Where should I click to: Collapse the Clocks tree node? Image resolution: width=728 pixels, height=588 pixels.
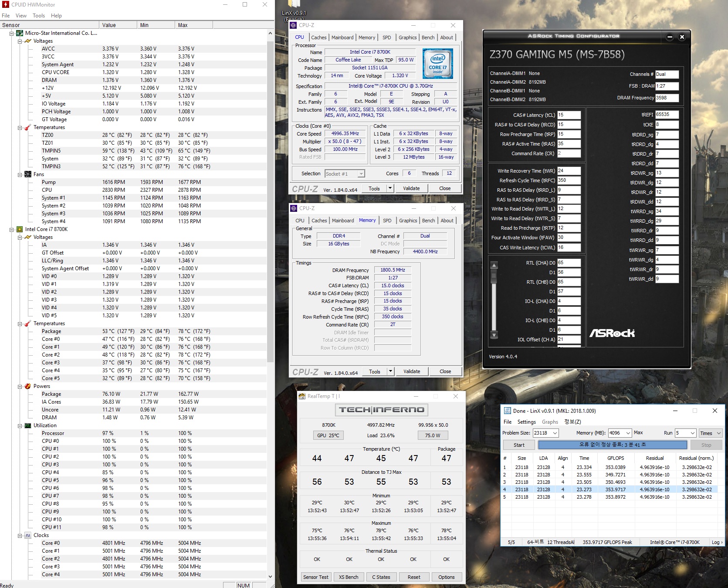(x=20, y=535)
